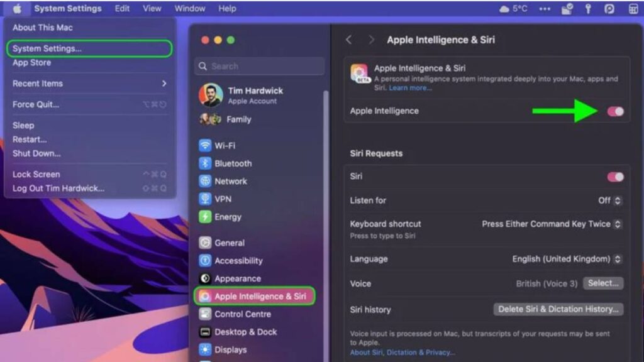Open the three-dots menu bar extra
The image size is (644, 362).
click(x=545, y=9)
